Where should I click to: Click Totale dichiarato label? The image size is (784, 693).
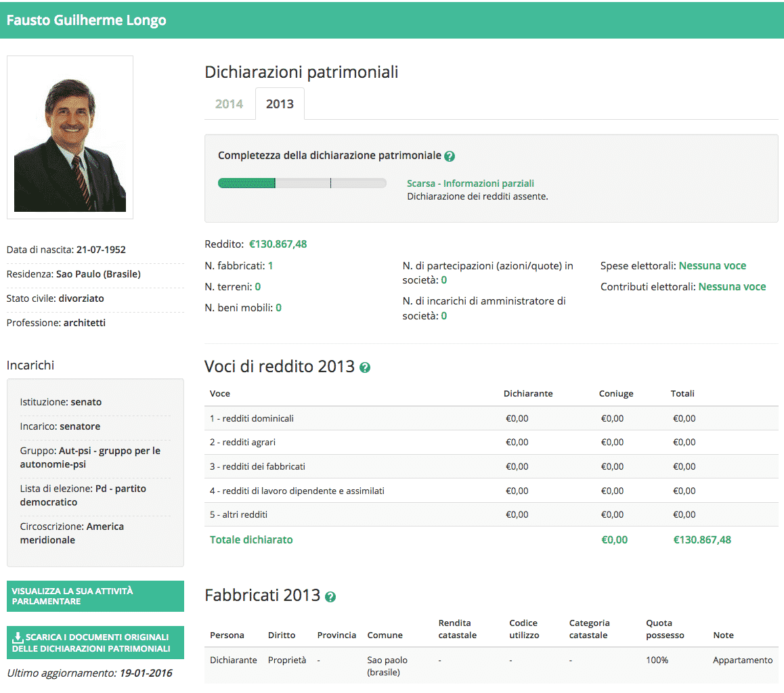(251, 540)
